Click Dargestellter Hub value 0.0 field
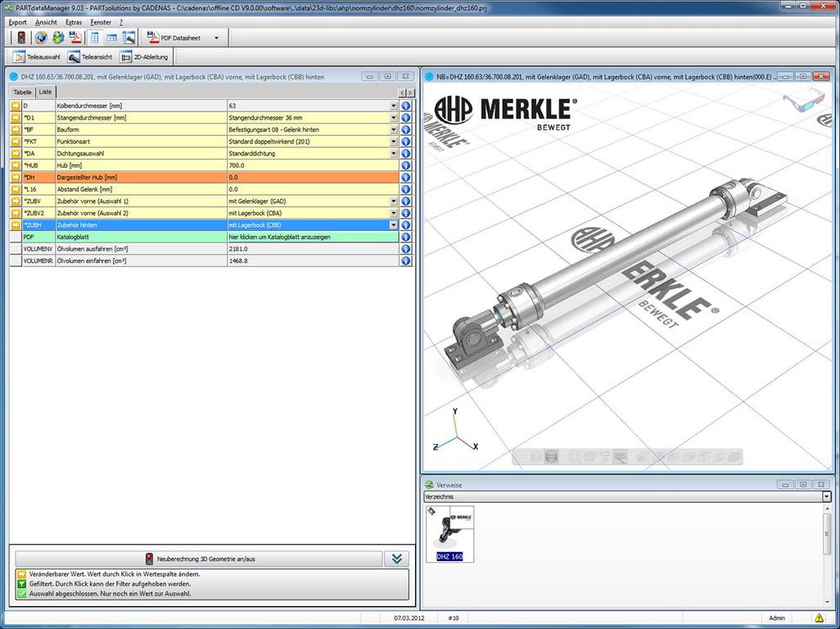Image resolution: width=840 pixels, height=629 pixels. 313,178
